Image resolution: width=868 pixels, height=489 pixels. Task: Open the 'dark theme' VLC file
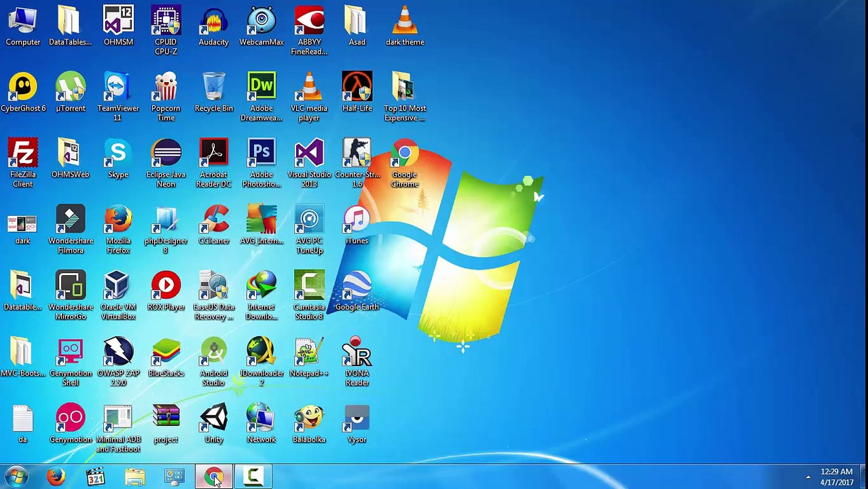[x=405, y=26]
